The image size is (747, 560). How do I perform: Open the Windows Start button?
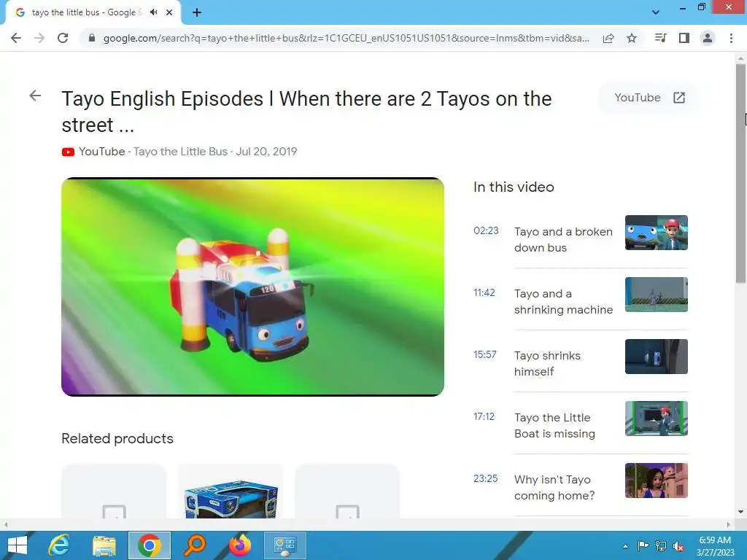click(x=18, y=545)
